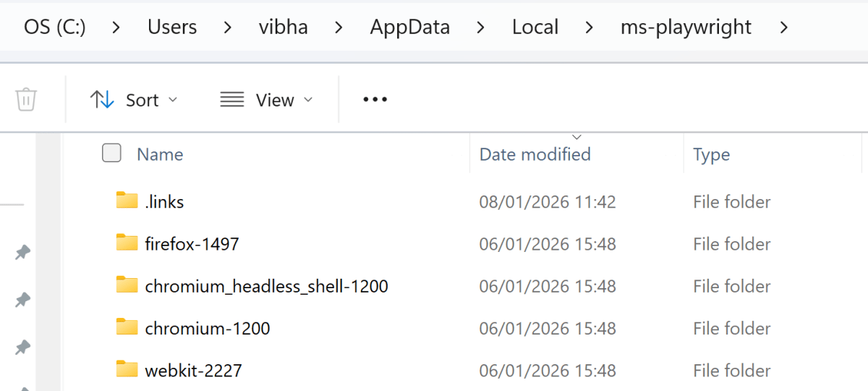Screen dimensions: 868x391
Task: Expand the chevron after ms-playwright breadcrumb
Action: (783, 28)
